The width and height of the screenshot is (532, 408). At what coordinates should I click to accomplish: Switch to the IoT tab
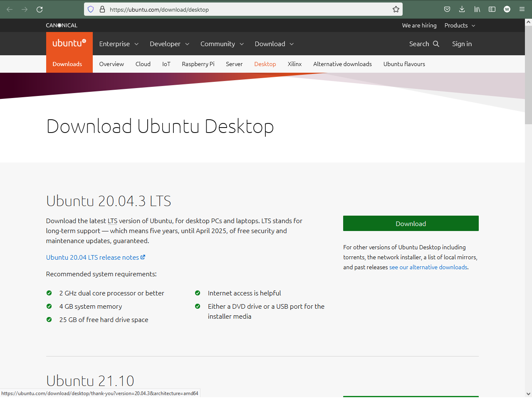[x=166, y=64]
